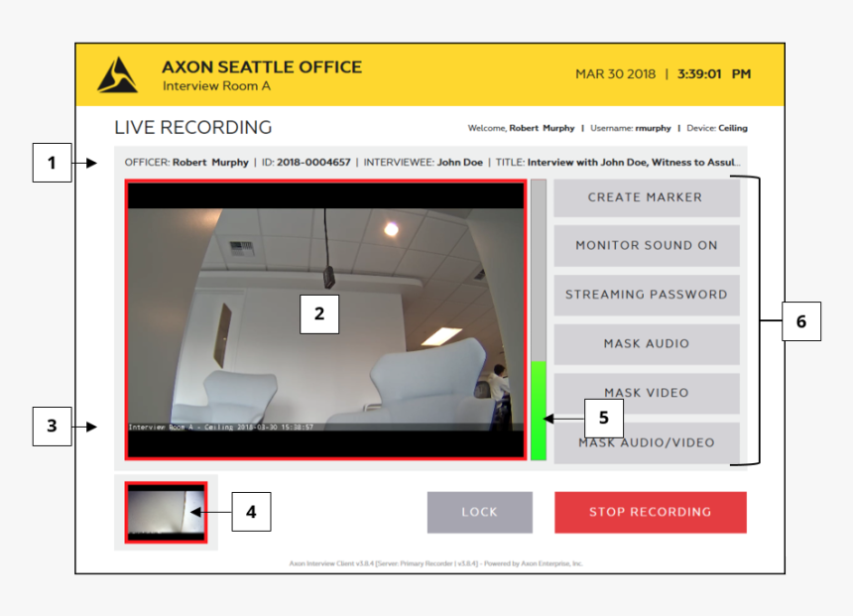Click the ID: 2018-0004657 field
This screenshot has height=616, width=853.
[x=306, y=162]
